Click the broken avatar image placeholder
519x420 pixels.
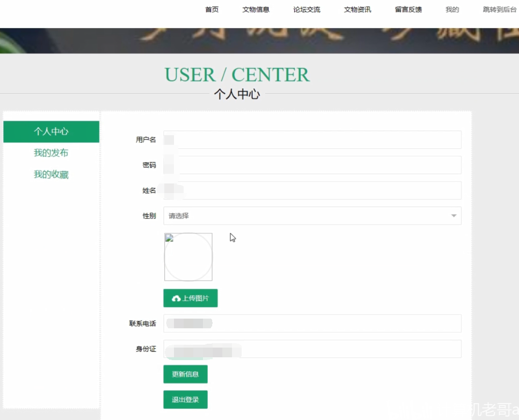(x=188, y=257)
